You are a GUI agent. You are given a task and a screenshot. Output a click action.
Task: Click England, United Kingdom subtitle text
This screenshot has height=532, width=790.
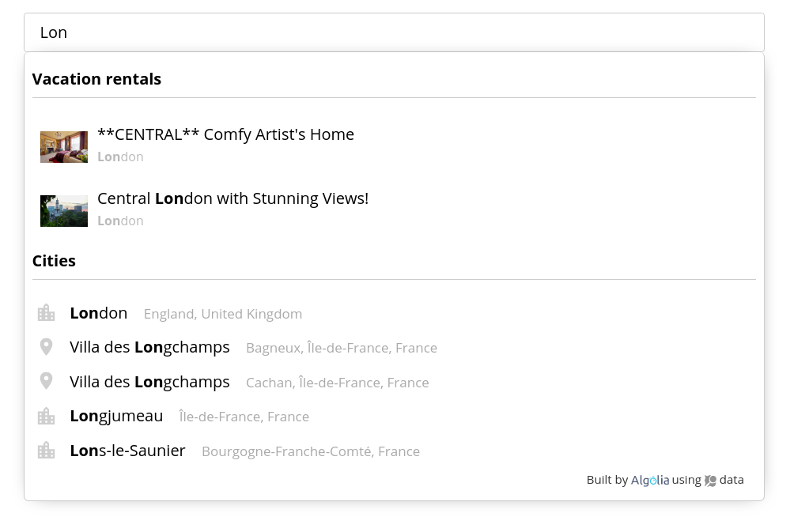pyautogui.click(x=223, y=314)
